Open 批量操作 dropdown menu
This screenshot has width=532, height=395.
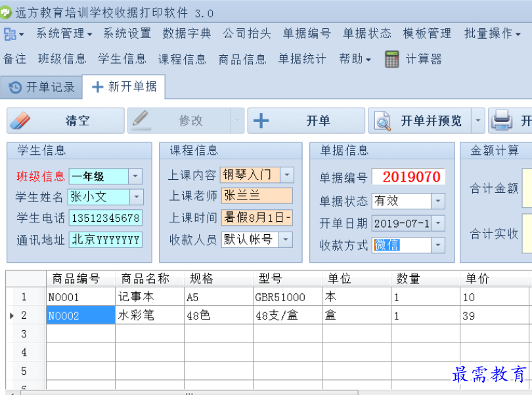point(493,33)
